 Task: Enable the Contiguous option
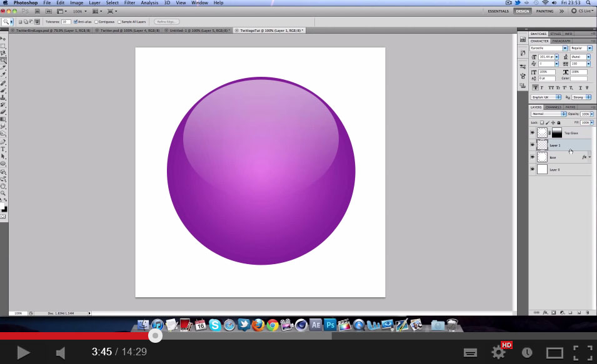click(96, 21)
